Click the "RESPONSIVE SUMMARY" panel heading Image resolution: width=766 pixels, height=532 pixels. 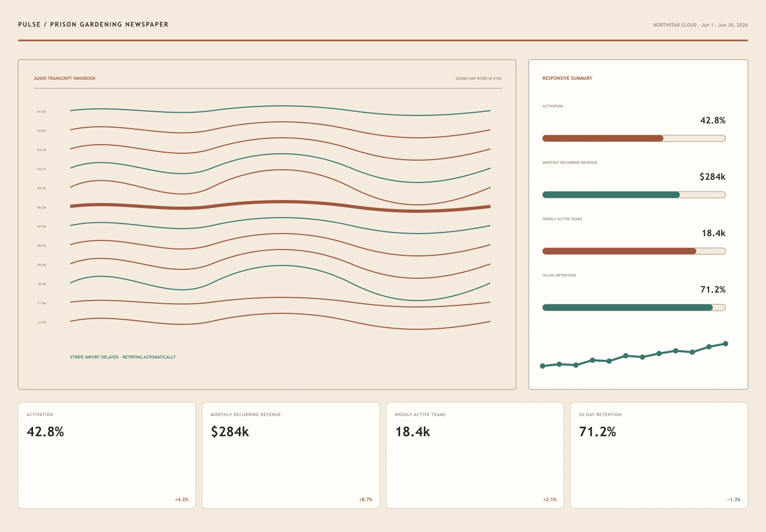567,78
